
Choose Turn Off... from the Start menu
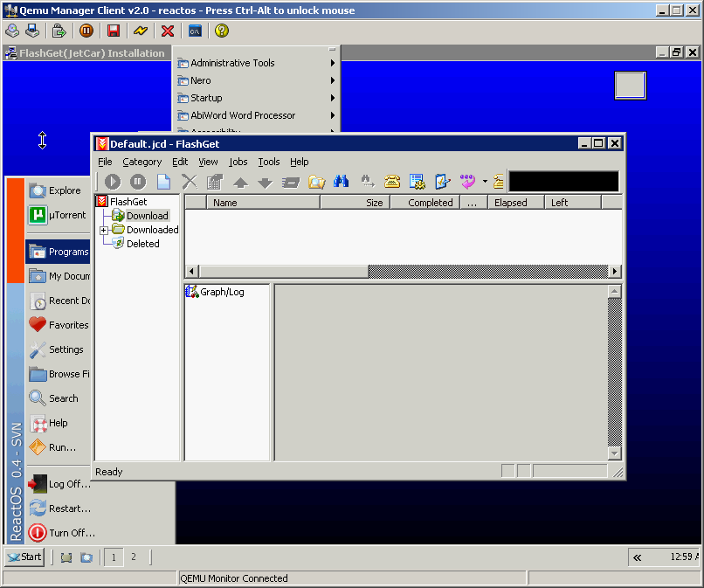(x=72, y=533)
